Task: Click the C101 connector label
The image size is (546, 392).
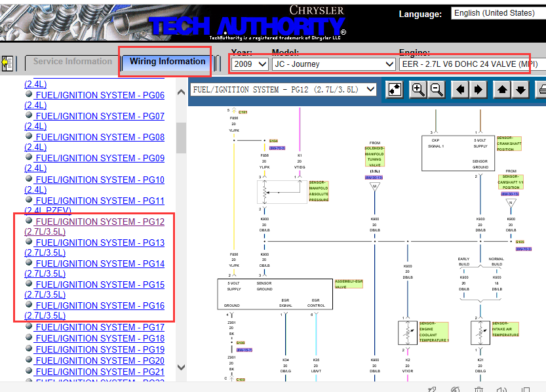Action: [243, 112]
